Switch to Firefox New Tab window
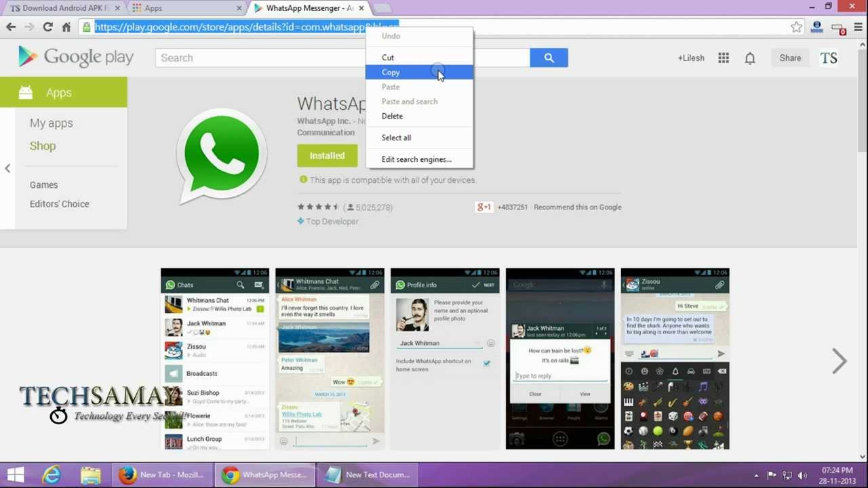 pos(162,474)
